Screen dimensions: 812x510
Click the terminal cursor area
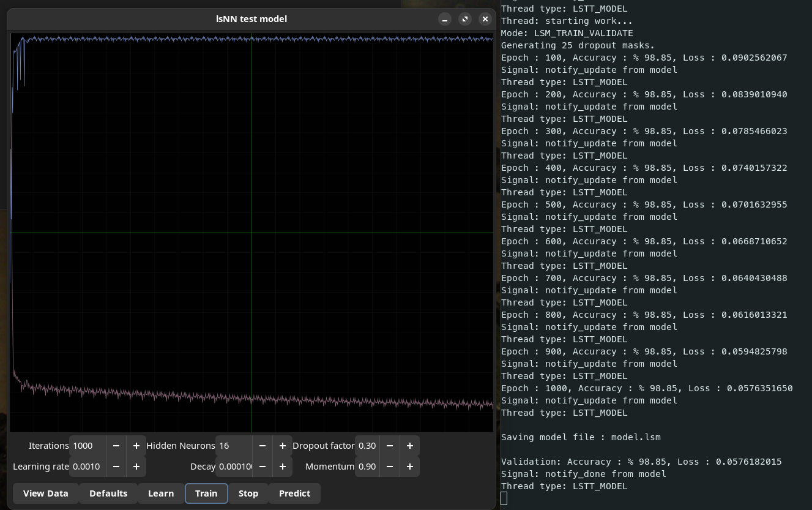click(x=504, y=498)
